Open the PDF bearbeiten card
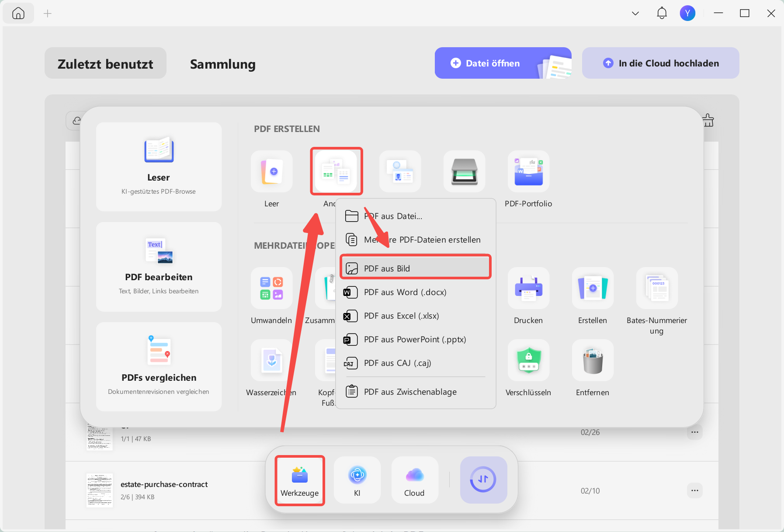The image size is (784, 532). click(159, 267)
